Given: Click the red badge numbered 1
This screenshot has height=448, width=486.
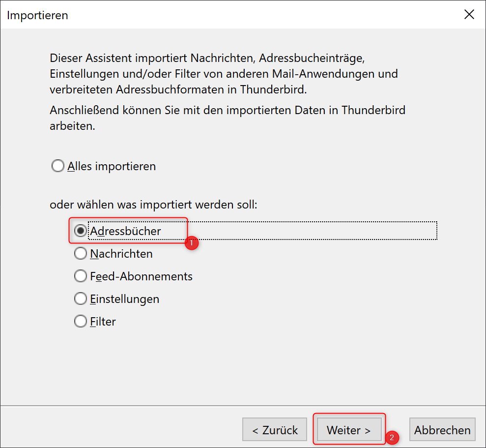Looking at the screenshot, I should [x=192, y=243].
